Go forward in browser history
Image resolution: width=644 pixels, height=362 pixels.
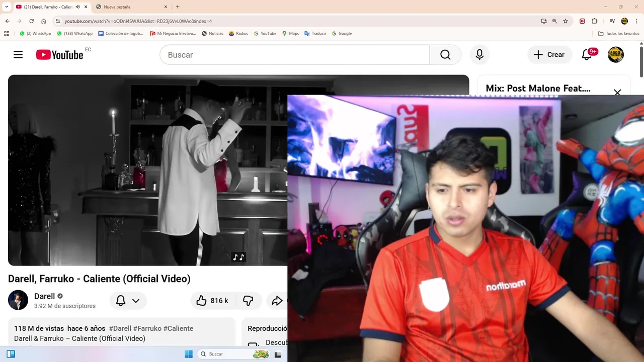pyautogui.click(x=19, y=21)
